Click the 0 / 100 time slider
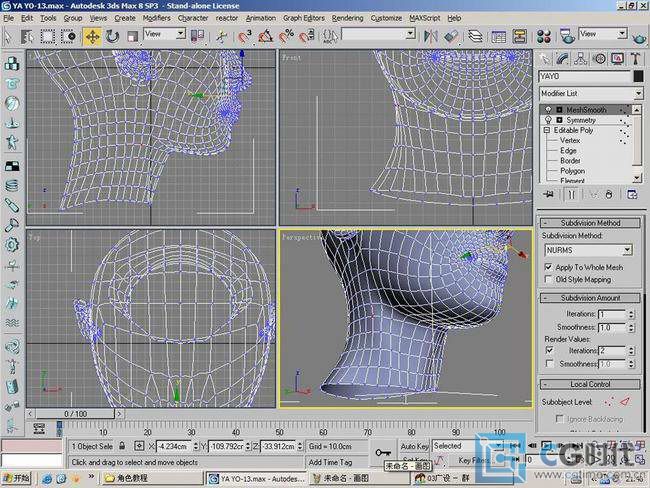The width and height of the screenshot is (650, 488). click(75, 414)
